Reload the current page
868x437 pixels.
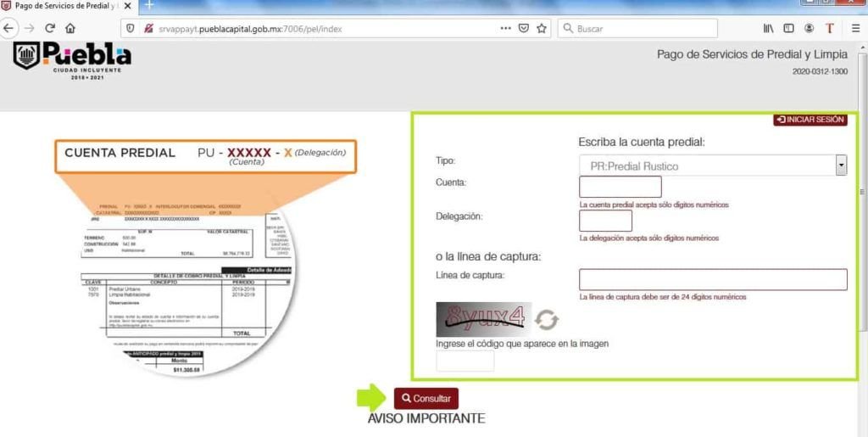[50, 28]
